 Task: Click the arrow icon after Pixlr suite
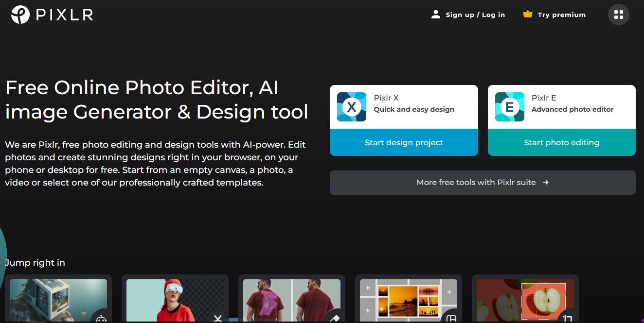pyautogui.click(x=545, y=183)
